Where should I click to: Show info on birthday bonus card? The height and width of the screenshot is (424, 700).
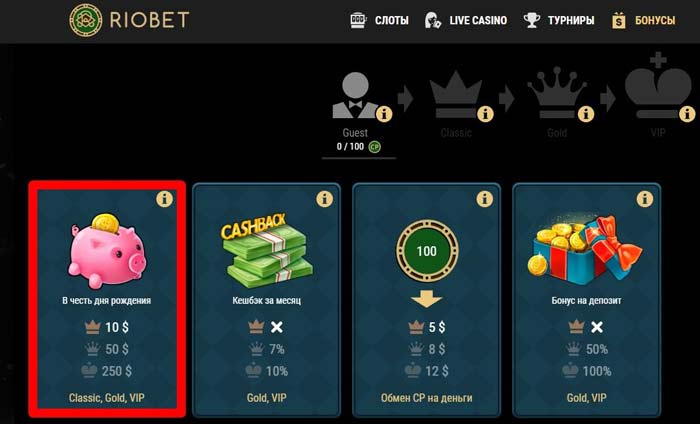click(x=164, y=199)
